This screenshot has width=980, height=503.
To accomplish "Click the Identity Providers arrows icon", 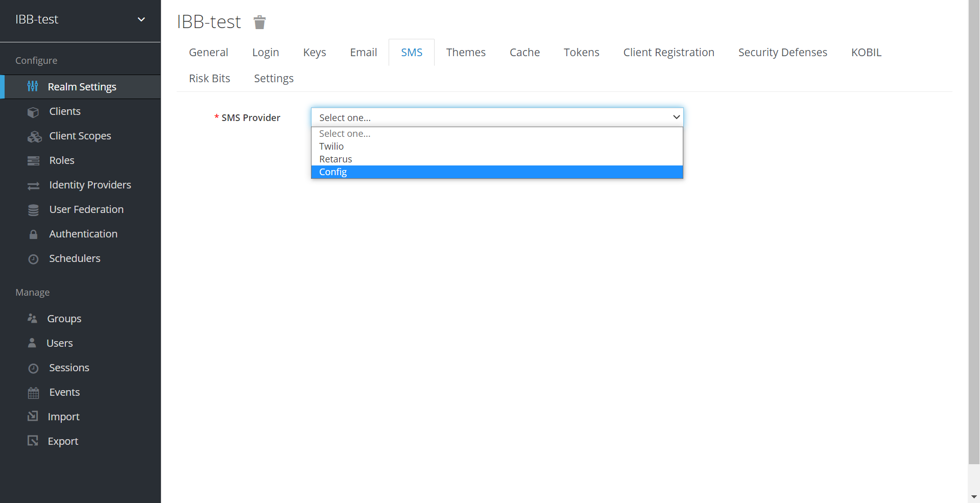I will [x=33, y=186].
